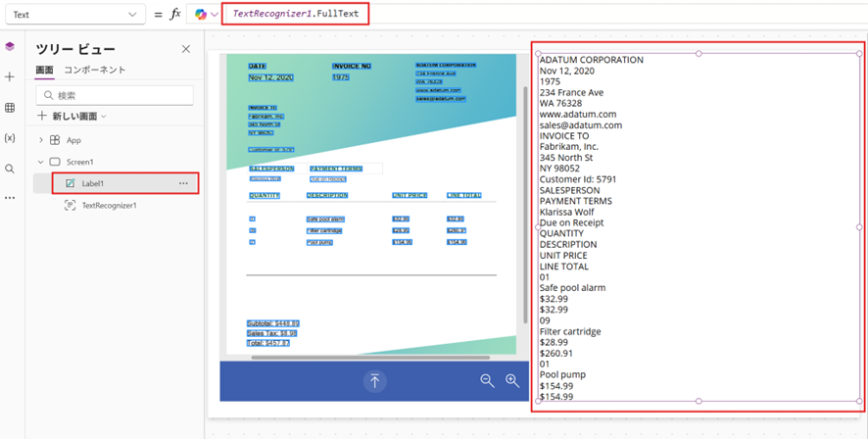Viewport: 868px width, 439px height.
Task: Open the Variables (x) panel icon
Action: click(x=10, y=138)
